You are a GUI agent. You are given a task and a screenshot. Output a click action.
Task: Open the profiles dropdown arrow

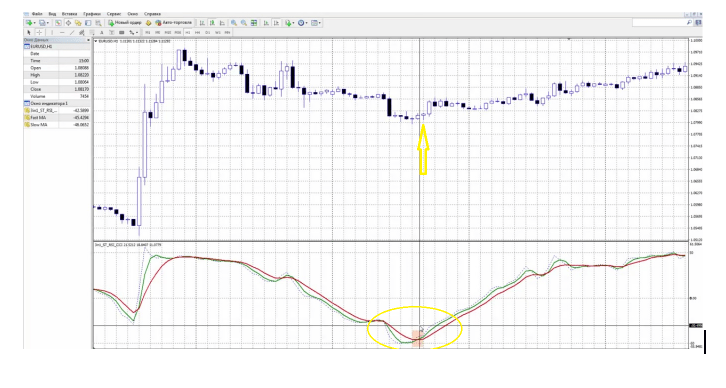tap(48, 23)
